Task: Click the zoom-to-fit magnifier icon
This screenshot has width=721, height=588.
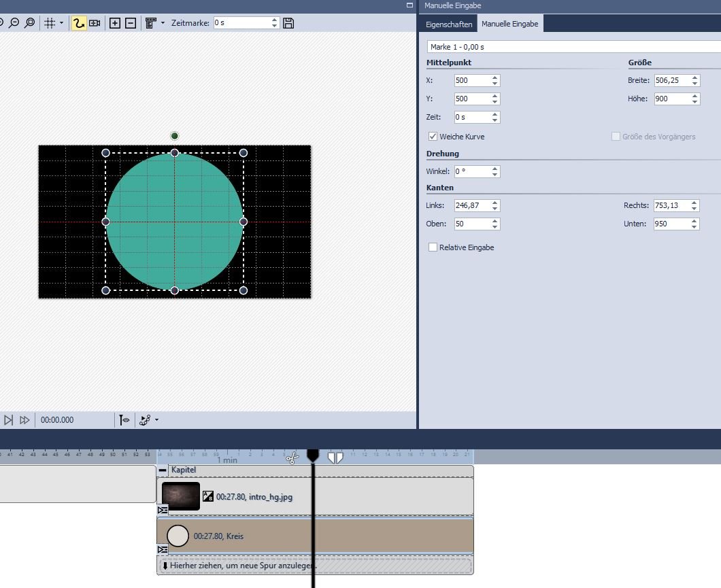Action: point(29,23)
